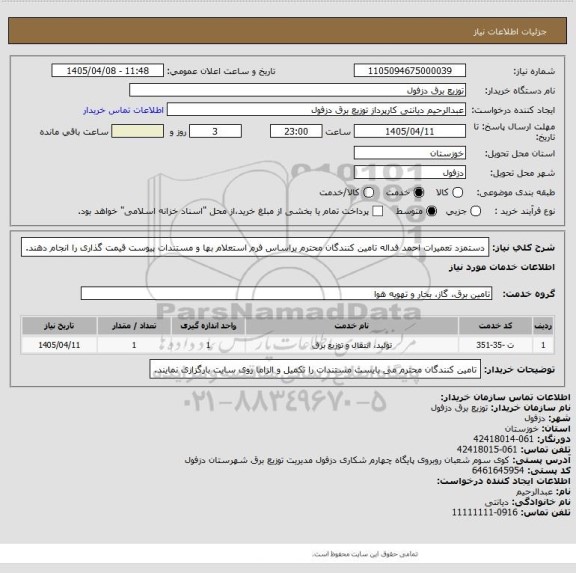576x573 pixels.
Task: Click the ردیف column header
Action: pyautogui.click(x=543, y=326)
